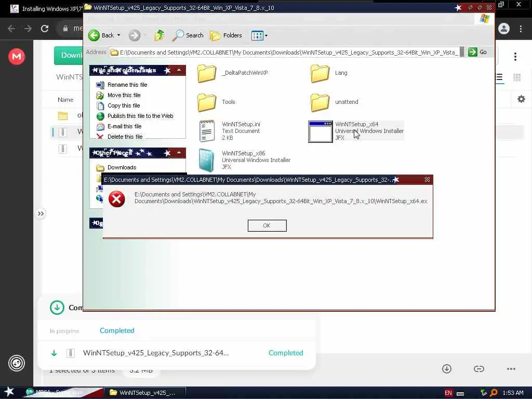This screenshot has width=532, height=399.
Task: Click the on-screen keyboard icon in tray
Action: click(x=460, y=393)
